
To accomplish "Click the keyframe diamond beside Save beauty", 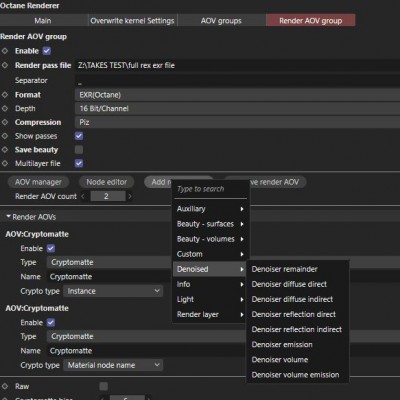I will point(5,150).
